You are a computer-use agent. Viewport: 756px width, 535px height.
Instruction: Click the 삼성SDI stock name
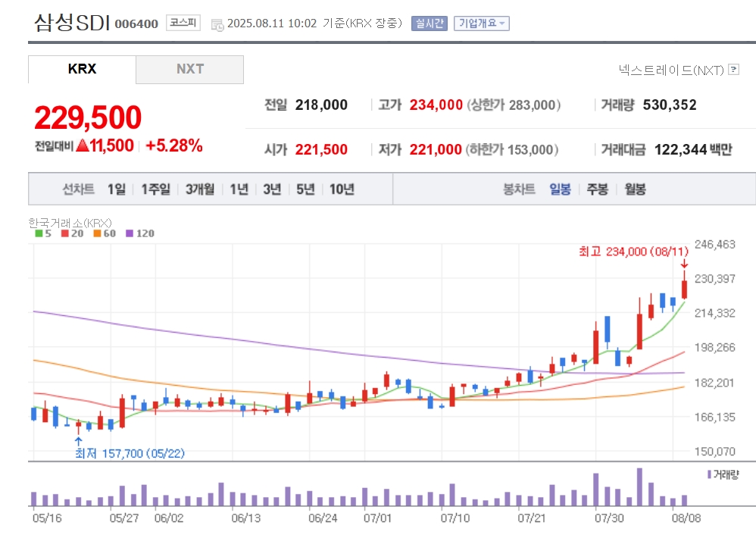[x=72, y=22]
